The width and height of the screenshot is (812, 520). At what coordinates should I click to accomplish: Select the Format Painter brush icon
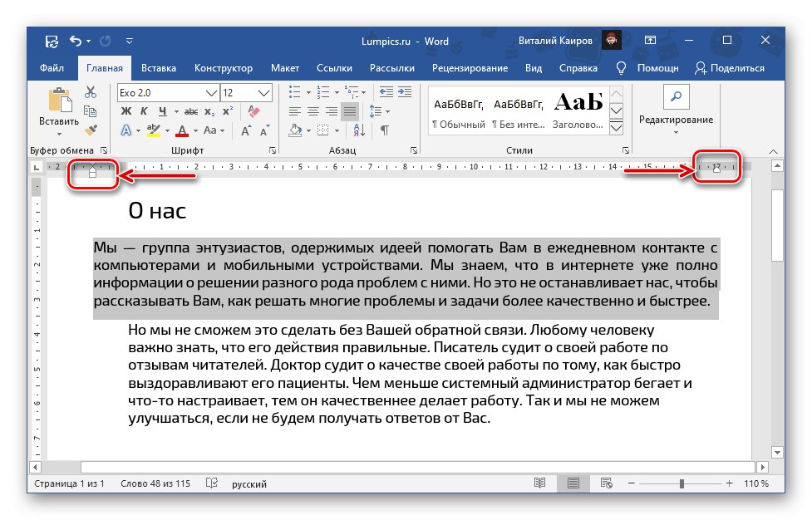coord(91,130)
